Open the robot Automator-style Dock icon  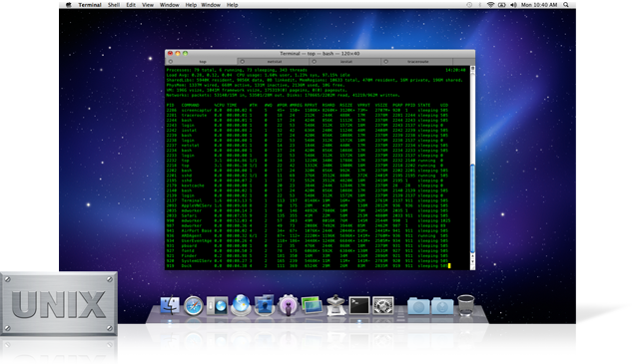coord(335,305)
